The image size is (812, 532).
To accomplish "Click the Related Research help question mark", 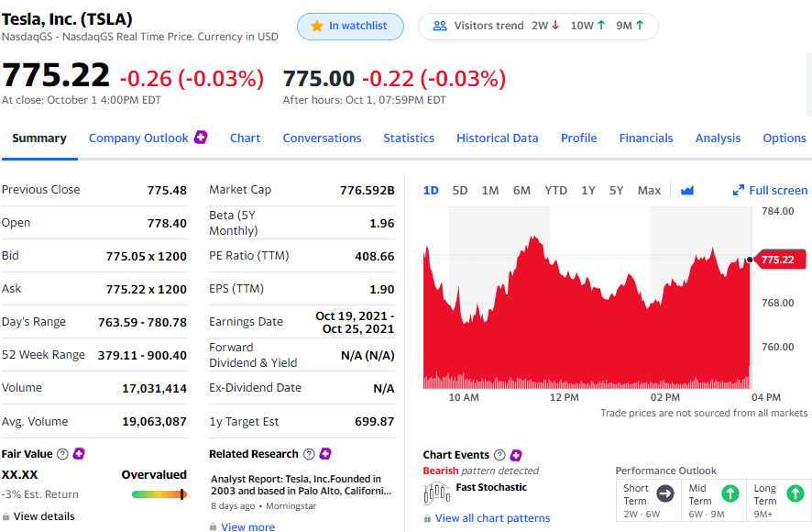I will pos(309,454).
